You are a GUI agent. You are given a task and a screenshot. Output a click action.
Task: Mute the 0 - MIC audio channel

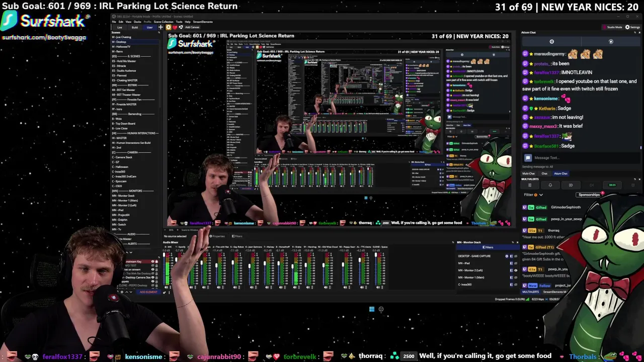tap(166, 287)
